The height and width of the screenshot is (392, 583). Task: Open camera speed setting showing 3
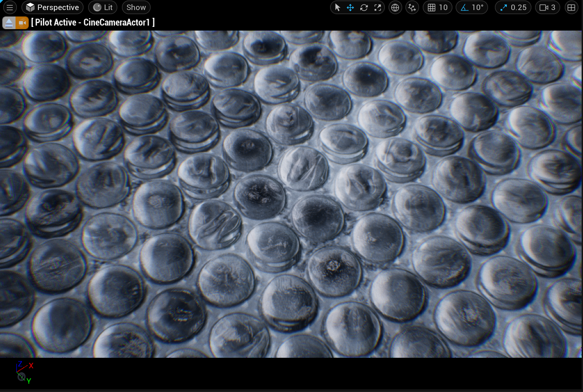pos(548,7)
